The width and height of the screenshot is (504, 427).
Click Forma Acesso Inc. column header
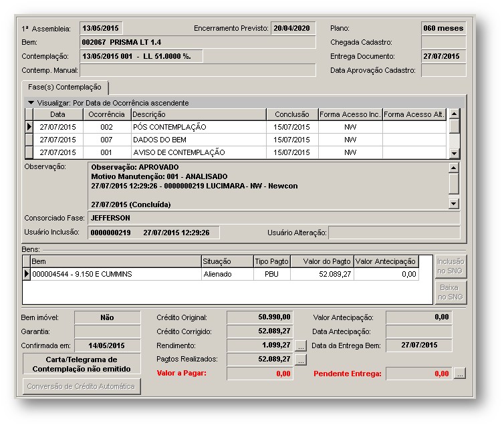pos(350,114)
